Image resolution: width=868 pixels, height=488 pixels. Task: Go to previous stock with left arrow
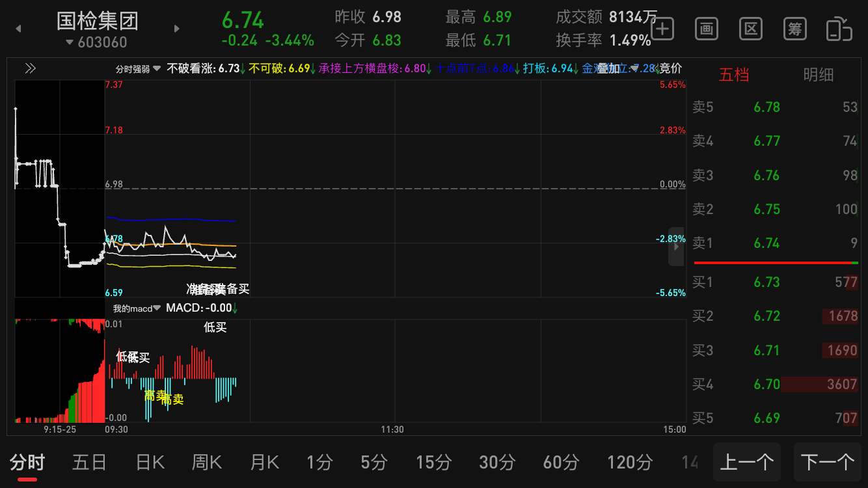18,29
